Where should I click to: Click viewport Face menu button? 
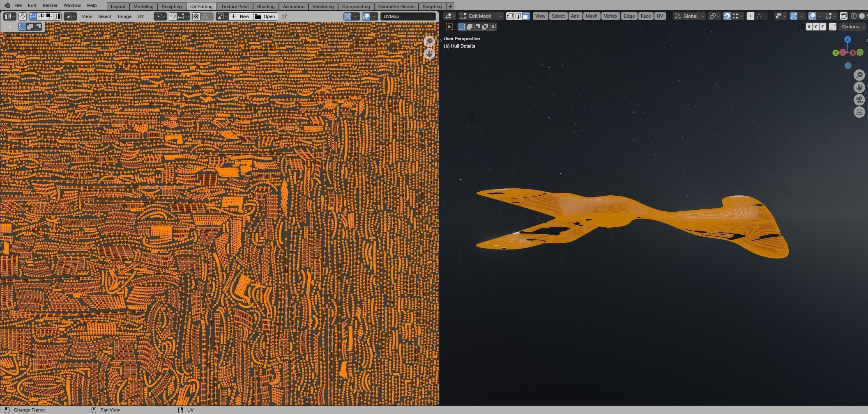pyautogui.click(x=646, y=16)
